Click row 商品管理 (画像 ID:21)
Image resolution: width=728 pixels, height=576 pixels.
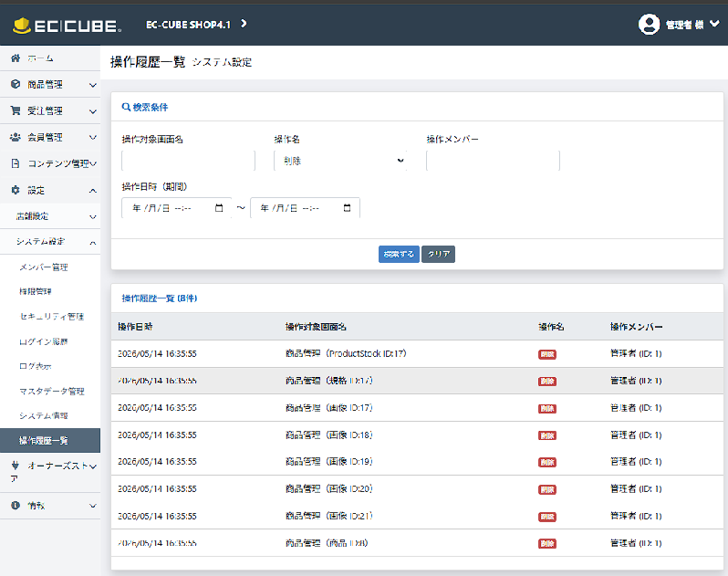tap(417, 516)
